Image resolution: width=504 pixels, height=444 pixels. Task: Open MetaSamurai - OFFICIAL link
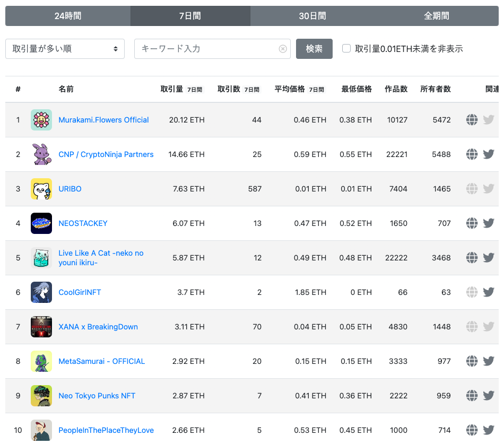(101, 361)
